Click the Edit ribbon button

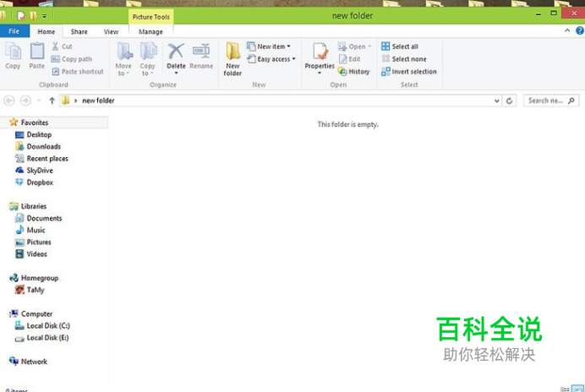pos(350,59)
